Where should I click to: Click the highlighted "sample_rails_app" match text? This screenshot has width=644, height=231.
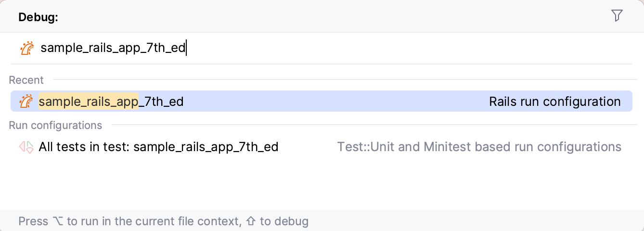pos(89,102)
